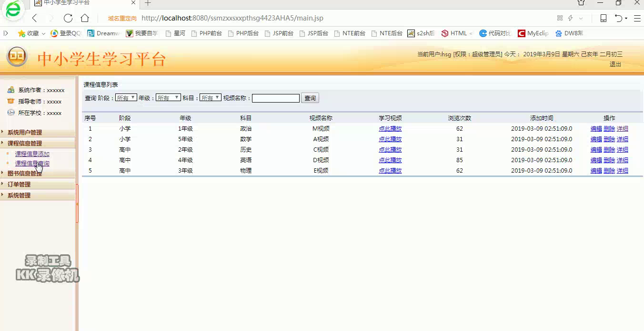This screenshot has height=331, width=644.
Task: Open the 课程信息添加 menu link
Action: 32,154
